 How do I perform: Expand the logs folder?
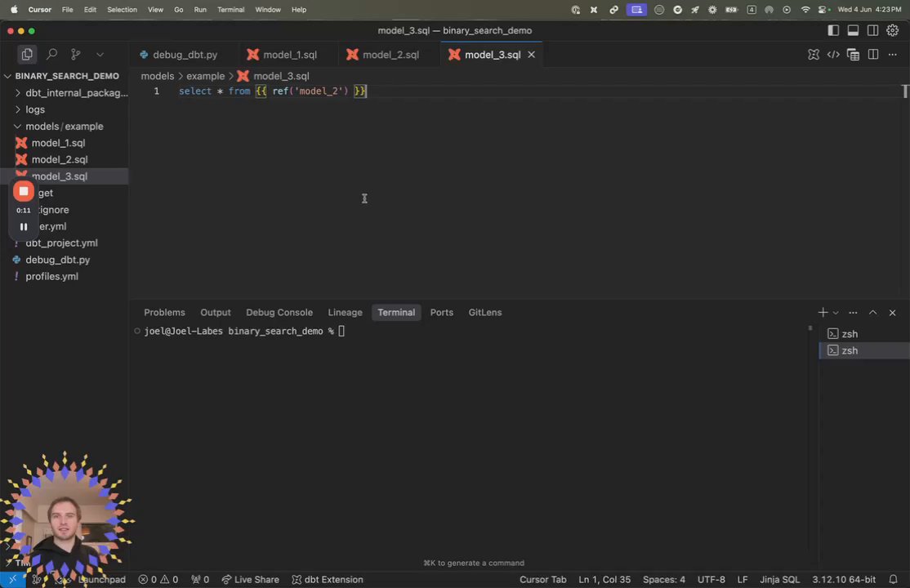64,109
